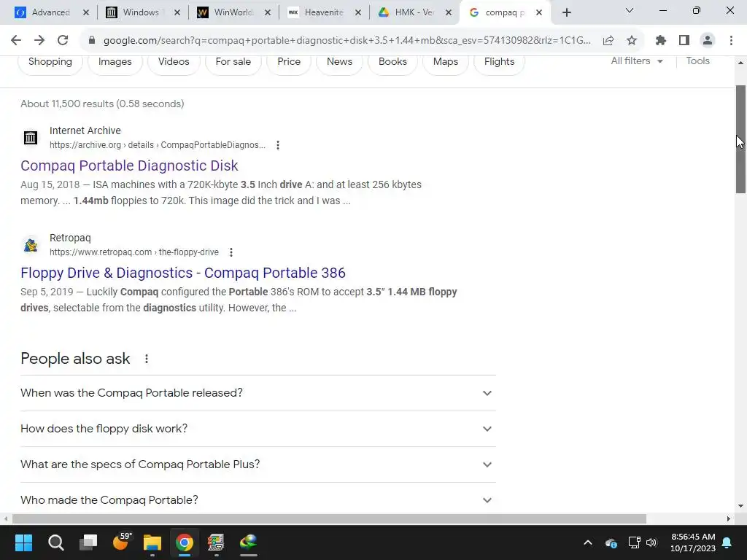Bookmark this tab with the star icon
The width and height of the screenshot is (747, 560).
[632, 41]
